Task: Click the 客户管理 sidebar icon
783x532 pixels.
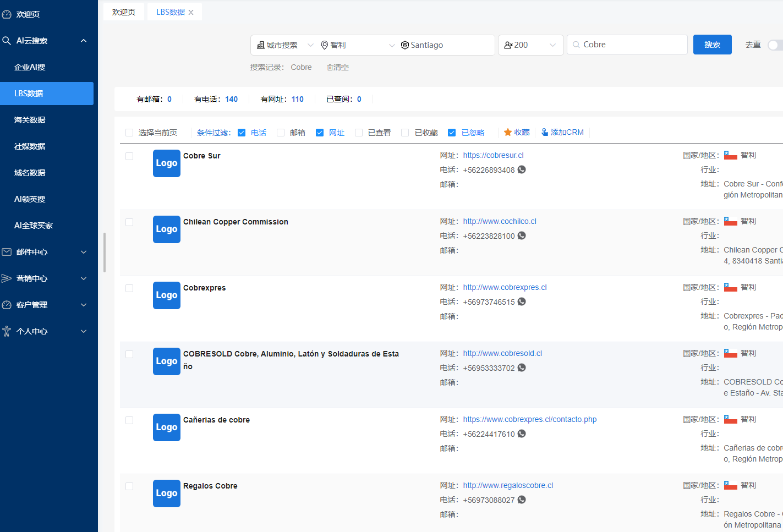Action: tap(7, 305)
